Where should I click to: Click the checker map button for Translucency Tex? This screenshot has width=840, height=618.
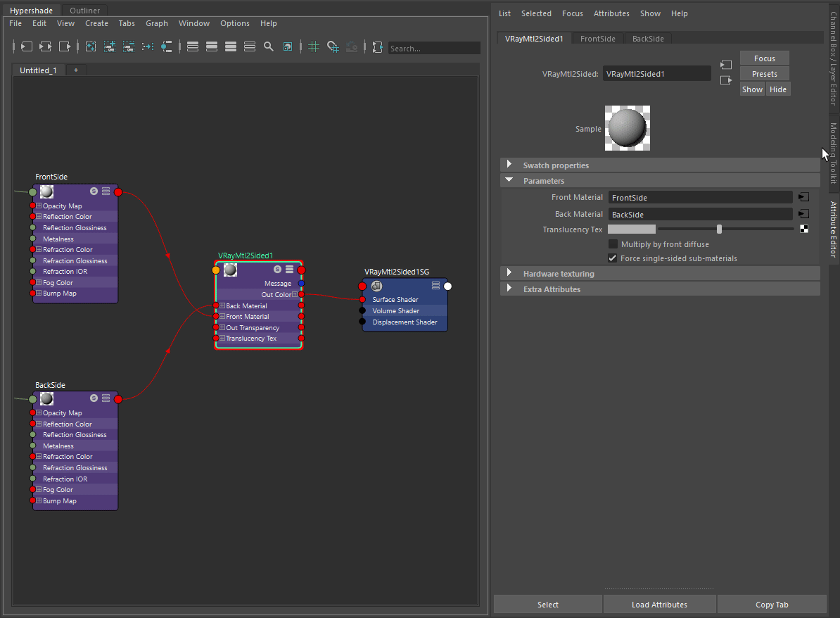[804, 229]
